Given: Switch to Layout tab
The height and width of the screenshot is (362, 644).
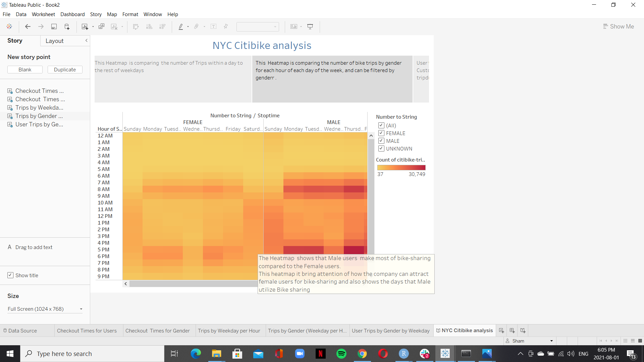Looking at the screenshot, I should (54, 41).
